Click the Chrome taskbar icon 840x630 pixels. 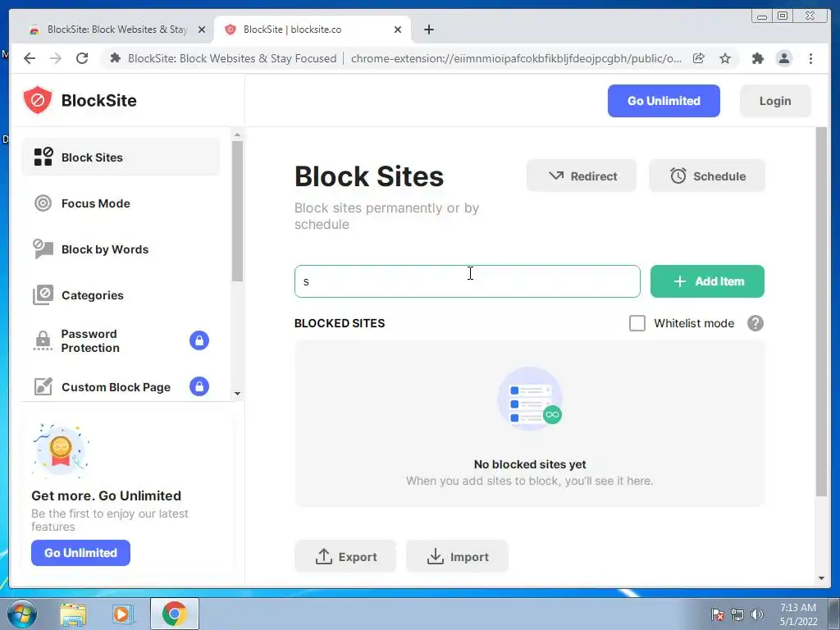click(x=175, y=614)
